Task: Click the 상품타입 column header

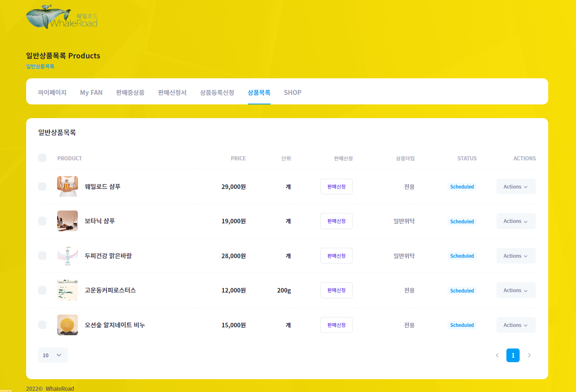Action: click(405, 158)
